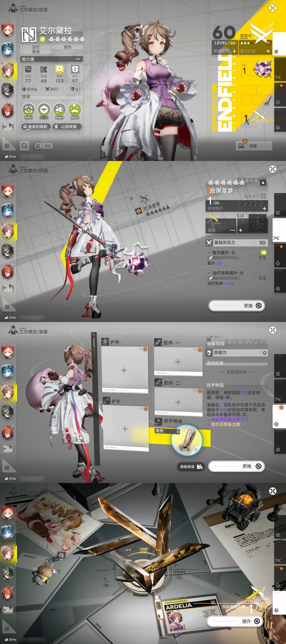
Task: Expand 能力扩延 with its plus sign
Action: pos(268,51)
